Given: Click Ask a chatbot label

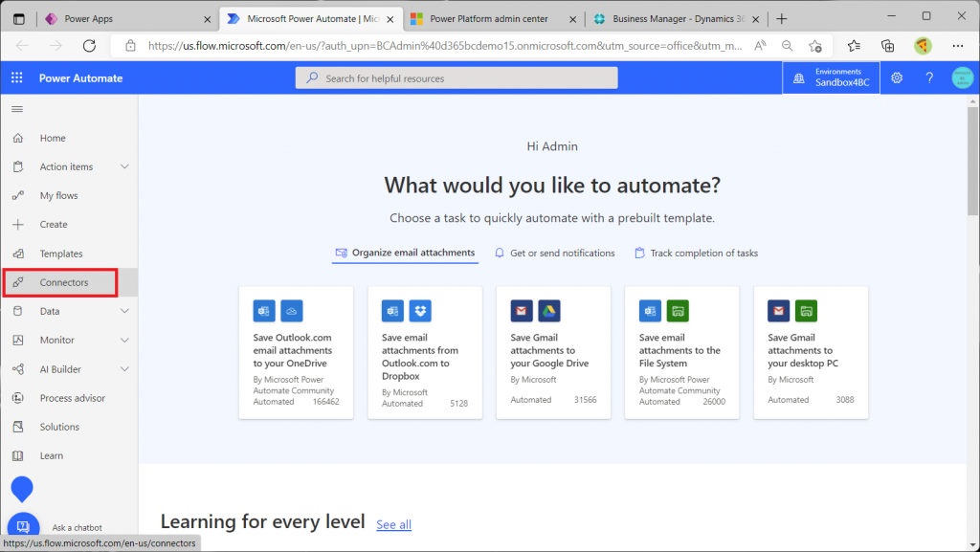Looking at the screenshot, I should [x=78, y=528].
